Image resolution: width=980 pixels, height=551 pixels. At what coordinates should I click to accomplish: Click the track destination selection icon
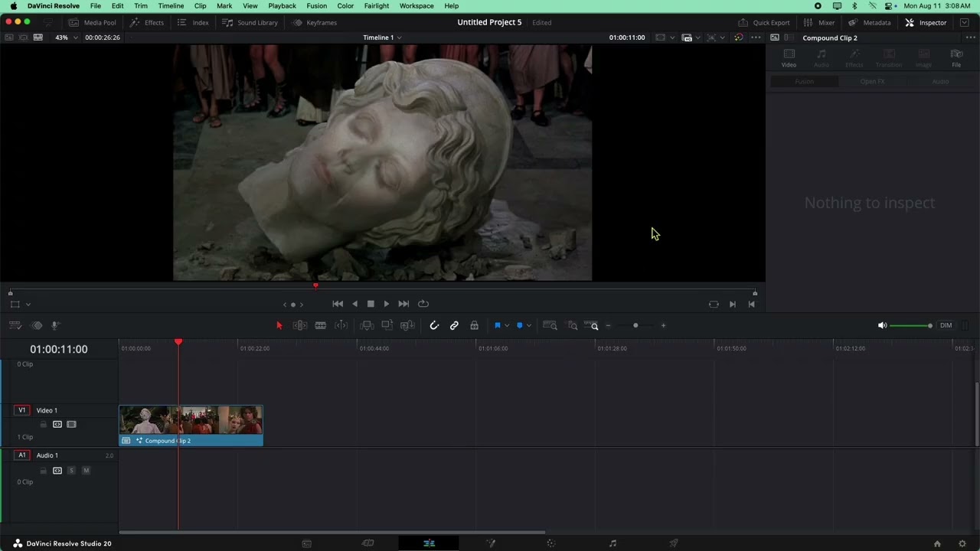pos(36,326)
